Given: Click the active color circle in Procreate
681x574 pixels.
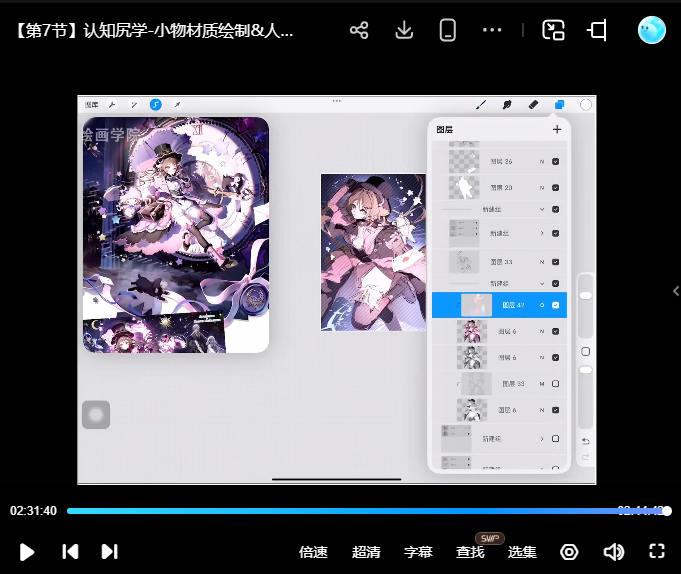Looking at the screenshot, I should 586,104.
